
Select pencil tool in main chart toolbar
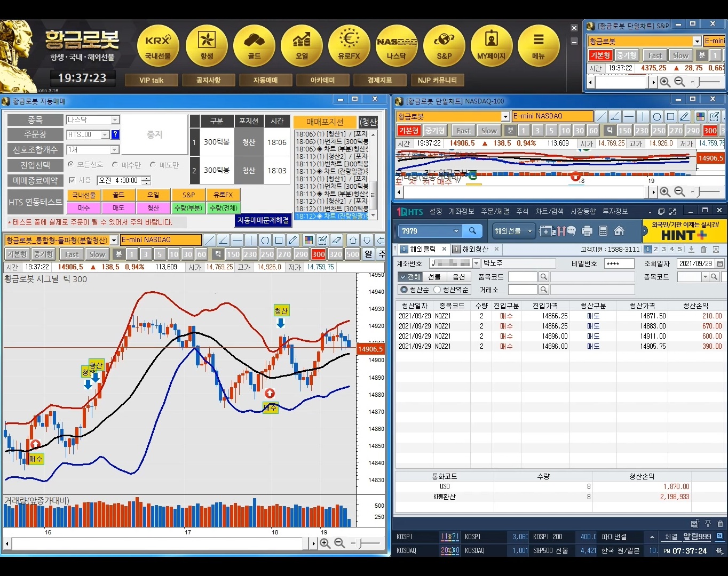tap(293, 240)
